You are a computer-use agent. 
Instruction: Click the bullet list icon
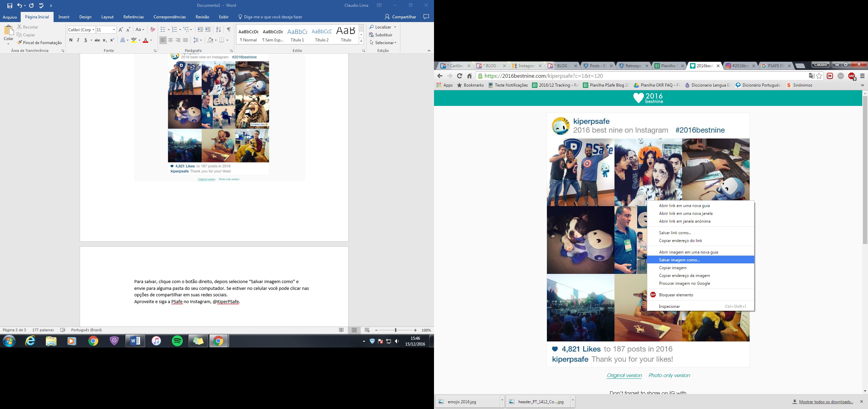[163, 30]
